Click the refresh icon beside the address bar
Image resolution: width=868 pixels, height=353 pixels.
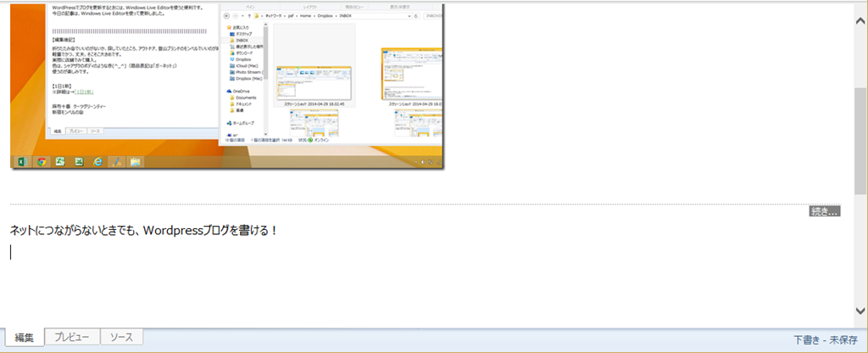pyautogui.click(x=415, y=15)
